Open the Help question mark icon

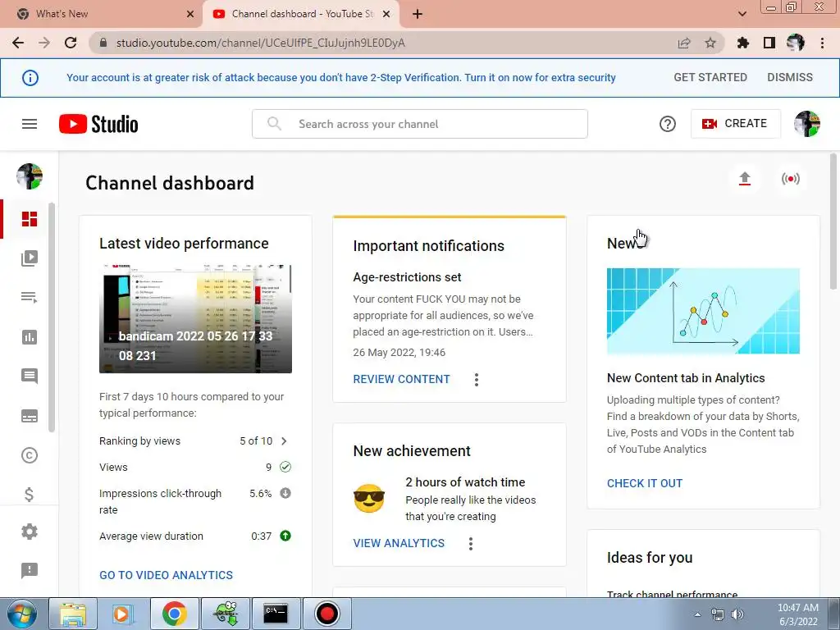[x=668, y=124]
